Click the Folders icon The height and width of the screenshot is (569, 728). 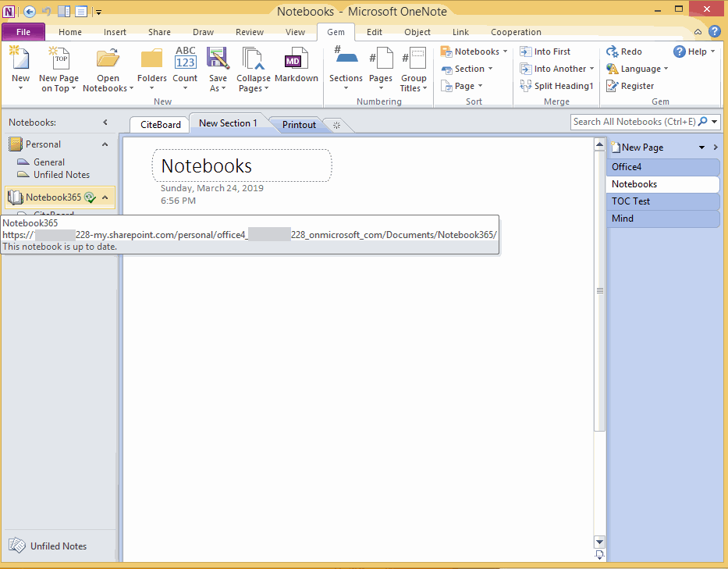(x=152, y=59)
